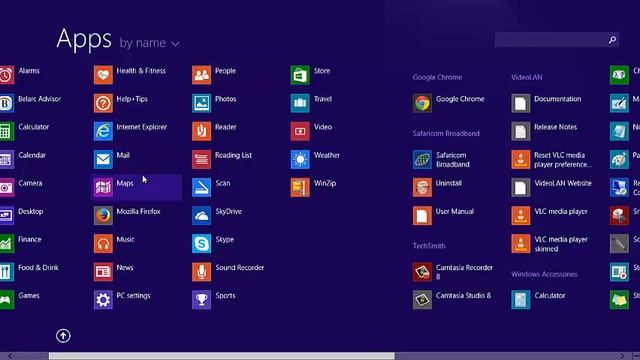Open VideoLAN Website shortcut

point(552,187)
